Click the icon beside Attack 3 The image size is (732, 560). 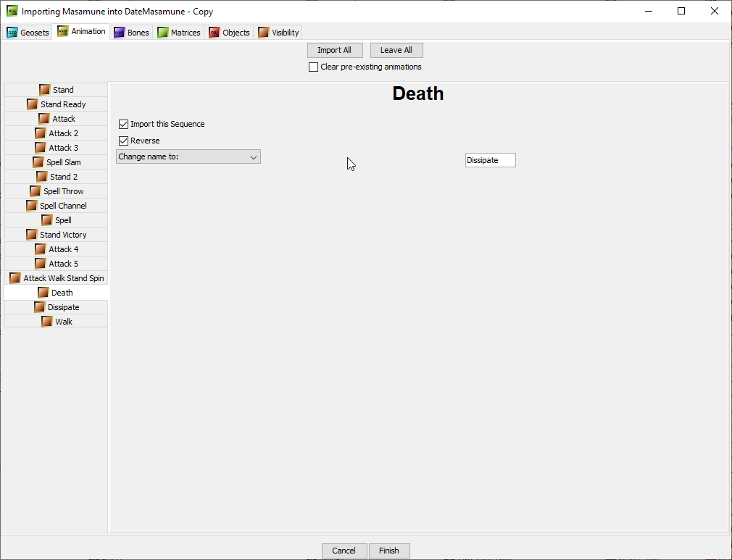coord(41,148)
